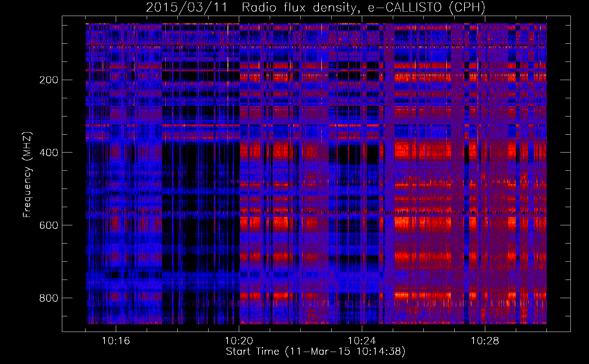Click the Start Time axis label
Image resolution: width=589 pixels, height=364 pixels.
click(316, 352)
